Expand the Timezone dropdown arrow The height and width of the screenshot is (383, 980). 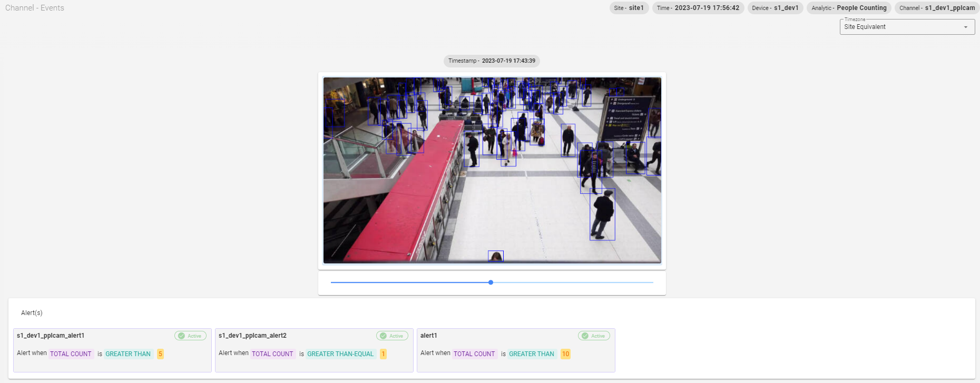point(965,27)
